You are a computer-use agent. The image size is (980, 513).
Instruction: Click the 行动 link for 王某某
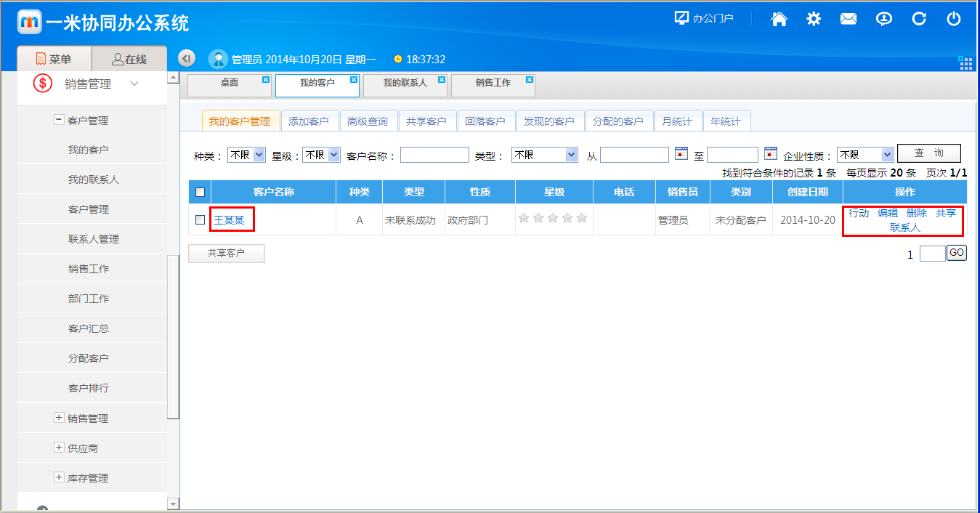pyautogui.click(x=859, y=213)
